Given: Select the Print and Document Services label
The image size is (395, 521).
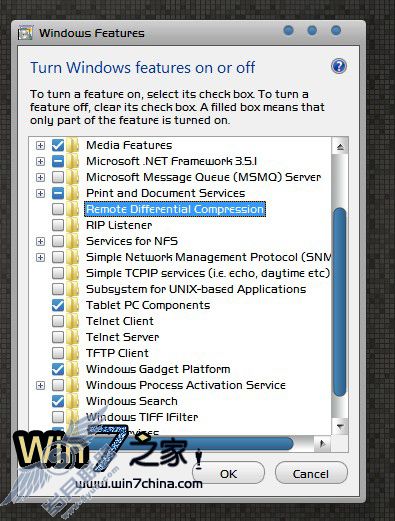Looking at the screenshot, I should point(165,193).
